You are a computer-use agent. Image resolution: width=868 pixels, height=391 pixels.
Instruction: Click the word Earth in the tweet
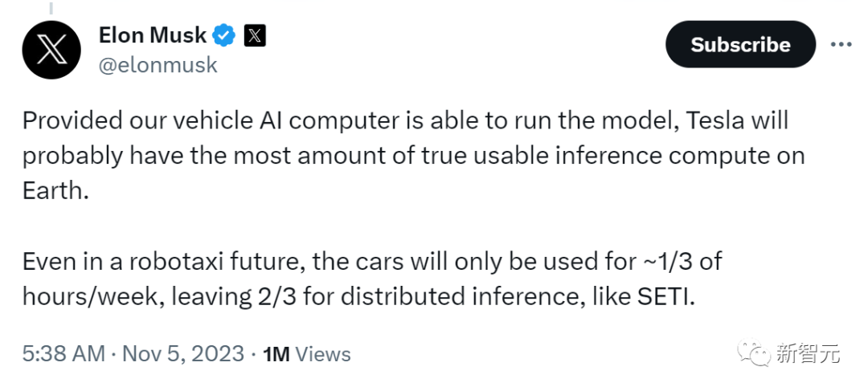(x=56, y=191)
